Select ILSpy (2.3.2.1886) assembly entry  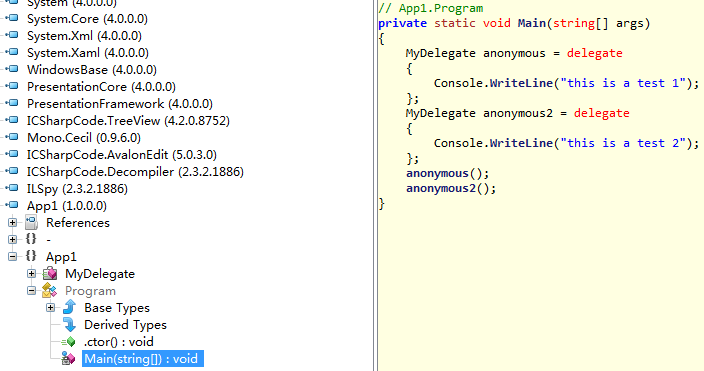click(77, 189)
